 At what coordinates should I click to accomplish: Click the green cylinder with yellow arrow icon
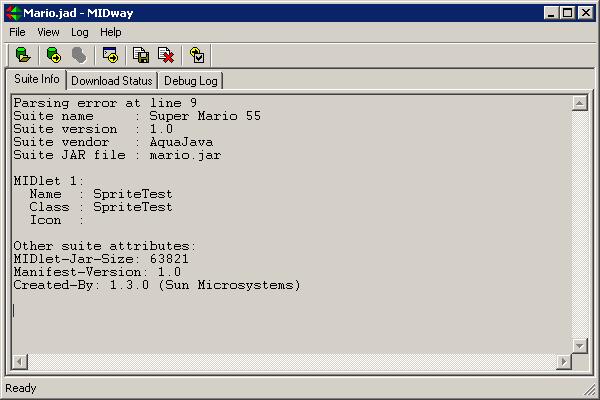pyautogui.click(x=54, y=55)
